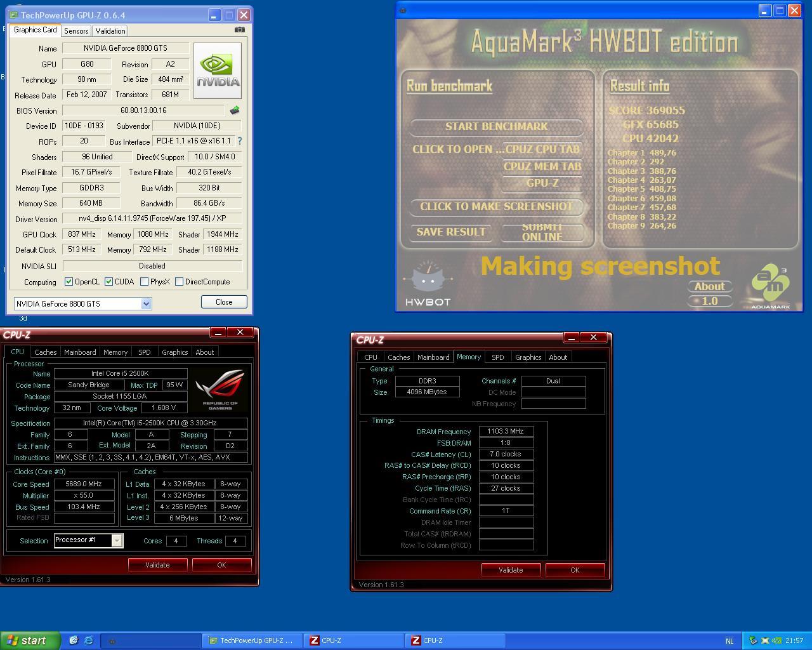Open the Mainboard tab in right CPU-Z window
Image resolution: width=812 pixels, height=650 pixels.
pos(433,357)
